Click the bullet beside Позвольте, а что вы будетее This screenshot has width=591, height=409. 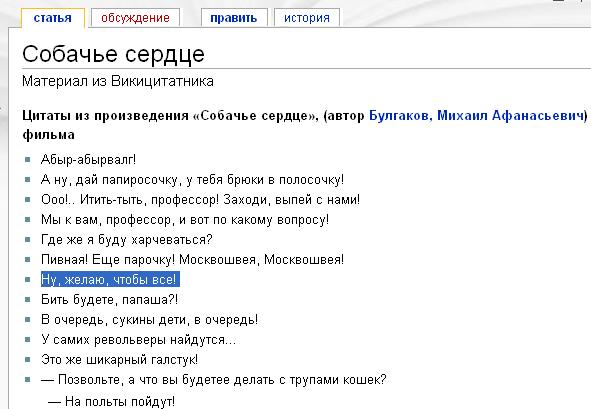[28, 379]
